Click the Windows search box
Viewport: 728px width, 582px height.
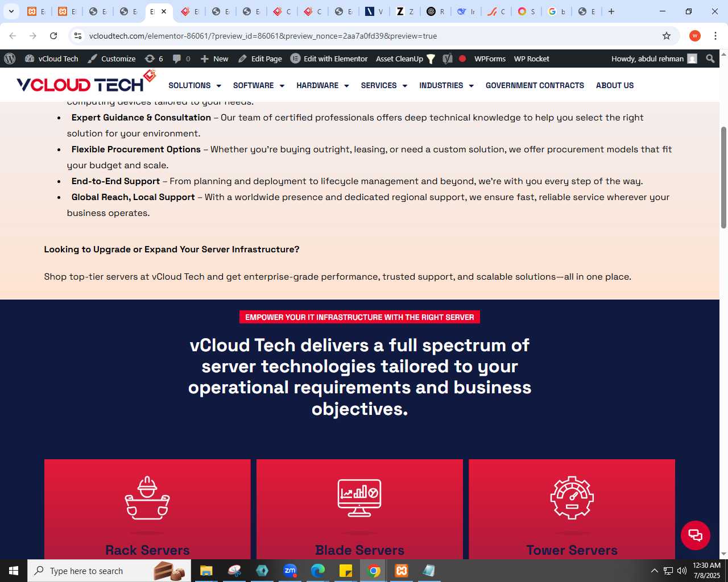point(109,571)
